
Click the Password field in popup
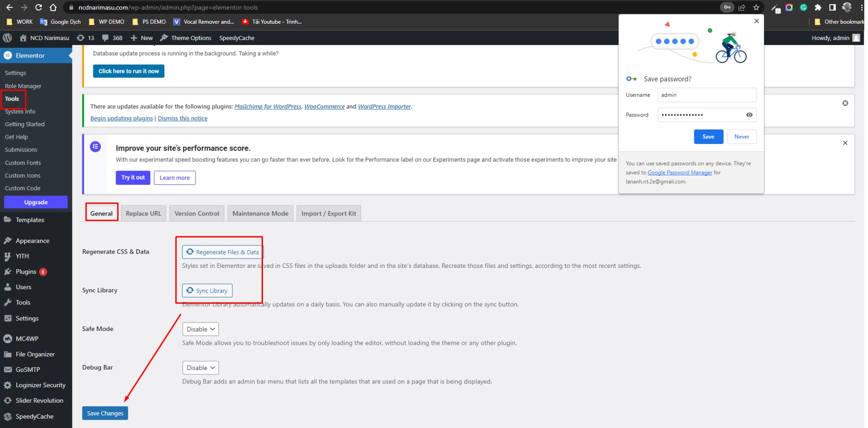(x=707, y=115)
